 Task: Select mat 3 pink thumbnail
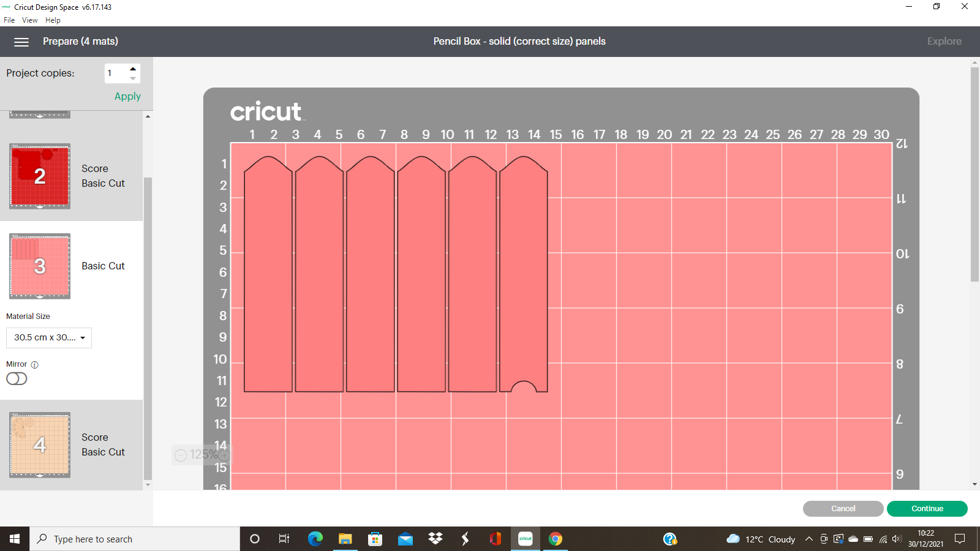[40, 266]
